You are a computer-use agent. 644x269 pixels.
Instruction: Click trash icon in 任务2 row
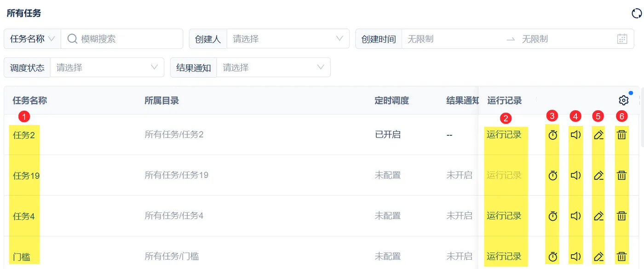pyautogui.click(x=621, y=135)
